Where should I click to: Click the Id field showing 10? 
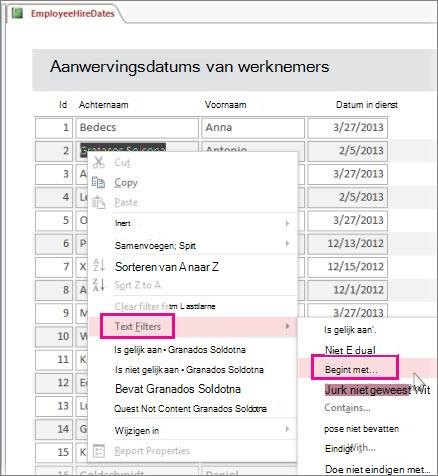click(54, 336)
